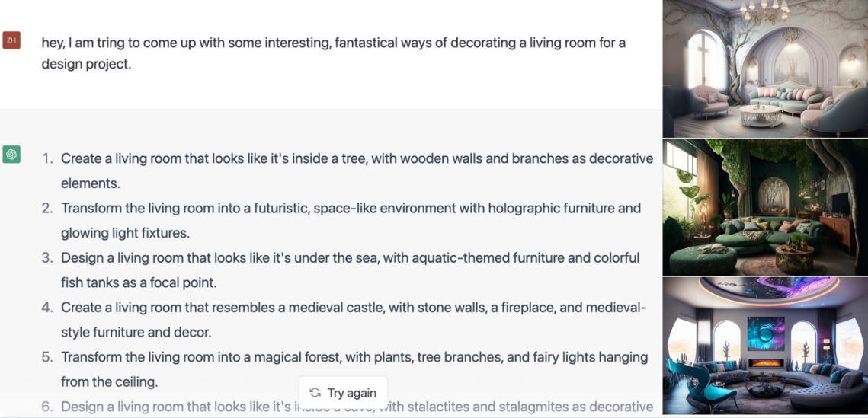Click the refresh arrows icon in Try again
This screenshot has height=418, width=868.
pos(315,393)
